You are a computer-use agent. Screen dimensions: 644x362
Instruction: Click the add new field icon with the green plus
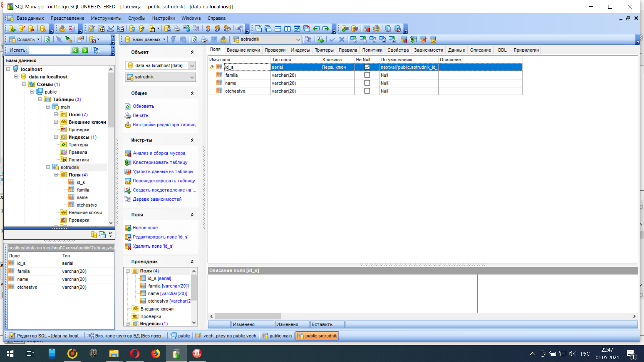click(x=321, y=40)
